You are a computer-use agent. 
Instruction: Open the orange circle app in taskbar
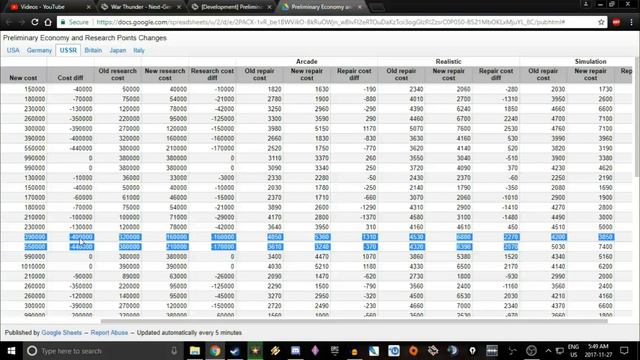pos(413,351)
